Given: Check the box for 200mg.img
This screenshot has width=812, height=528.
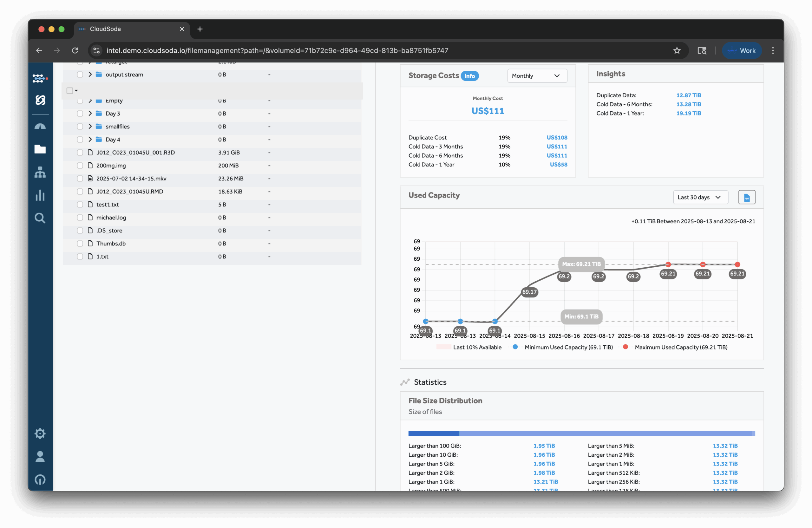Looking at the screenshot, I should [x=80, y=166].
